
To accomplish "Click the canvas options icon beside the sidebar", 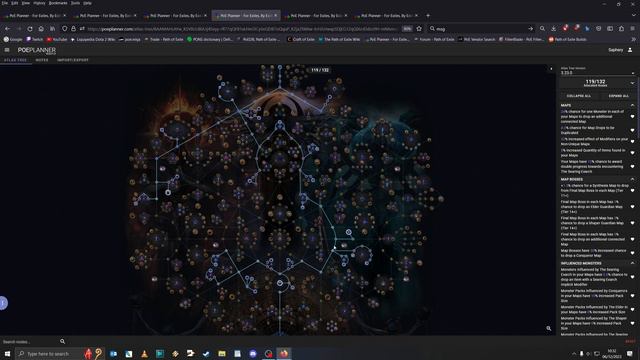I will [551, 69].
